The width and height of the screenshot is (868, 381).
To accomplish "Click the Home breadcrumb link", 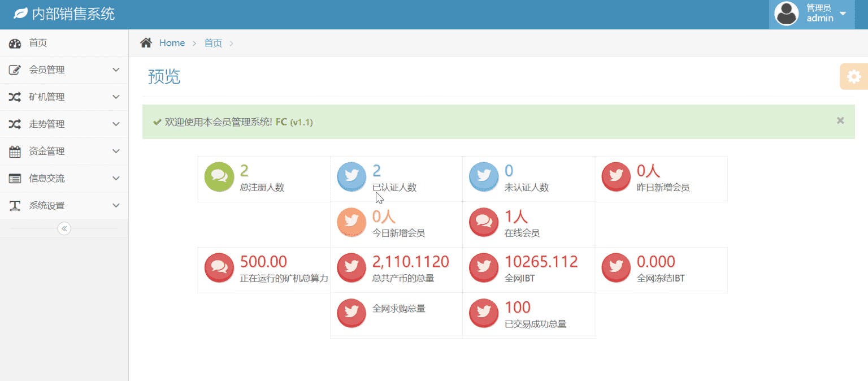I will pos(172,43).
